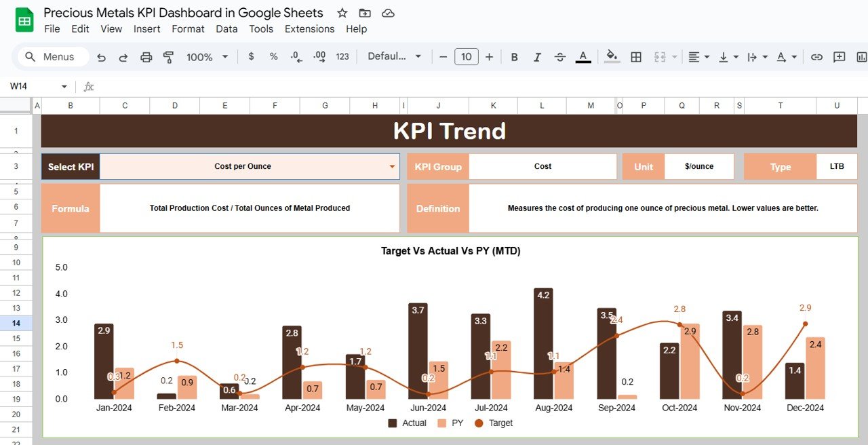Viewport: 868px width, 445px height.
Task: Click the Print icon
Action: point(146,57)
